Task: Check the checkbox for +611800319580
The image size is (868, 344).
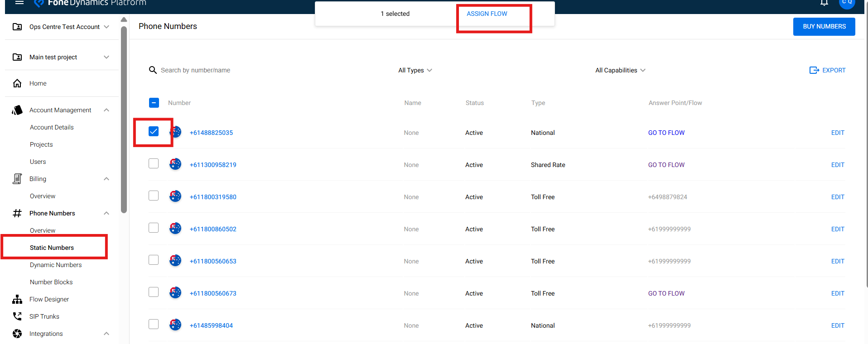Action: [154, 196]
